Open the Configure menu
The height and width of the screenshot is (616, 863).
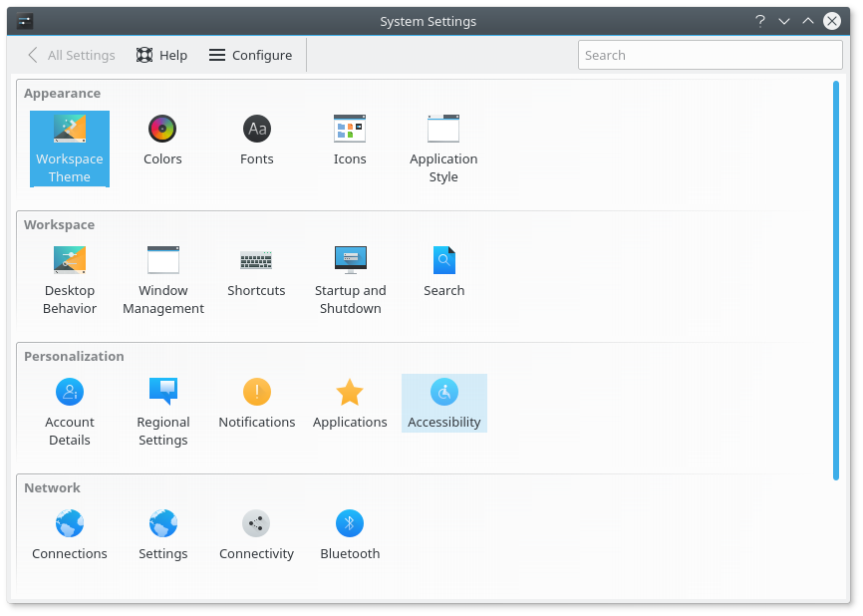[250, 55]
